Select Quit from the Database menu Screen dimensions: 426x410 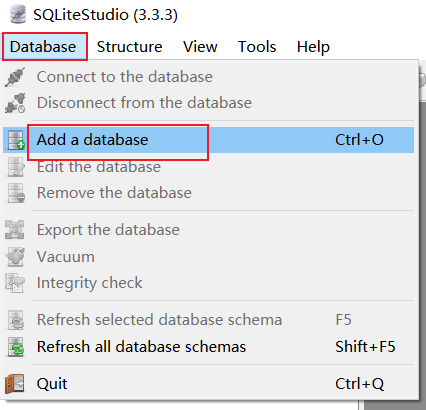click(209, 384)
